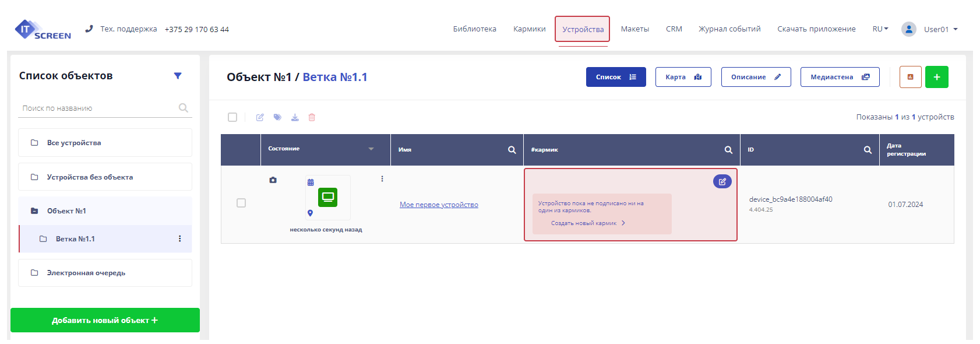Screen dimensions: 980x344
Task: Open the three-dot menu for Ветка №1.1
Action: pyautogui.click(x=179, y=238)
